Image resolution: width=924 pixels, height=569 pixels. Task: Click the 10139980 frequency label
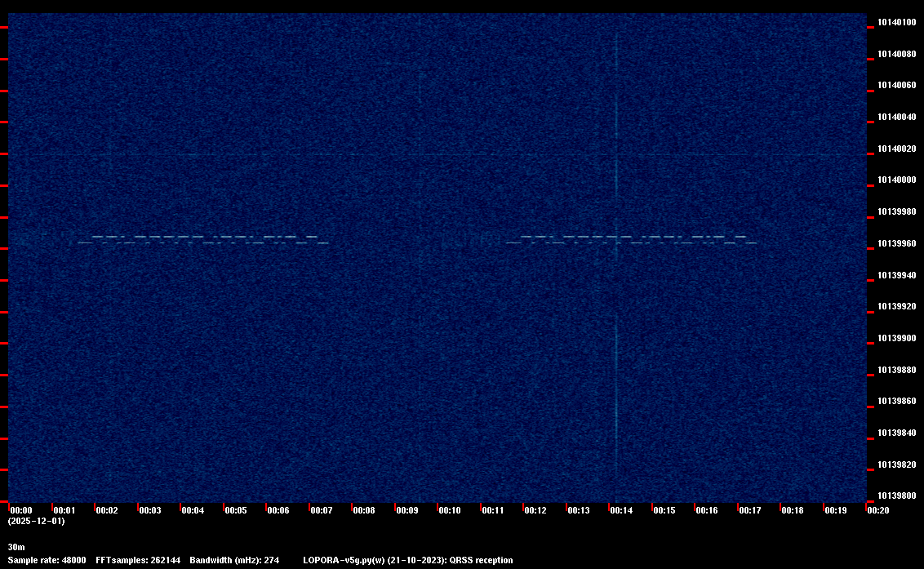pos(897,211)
